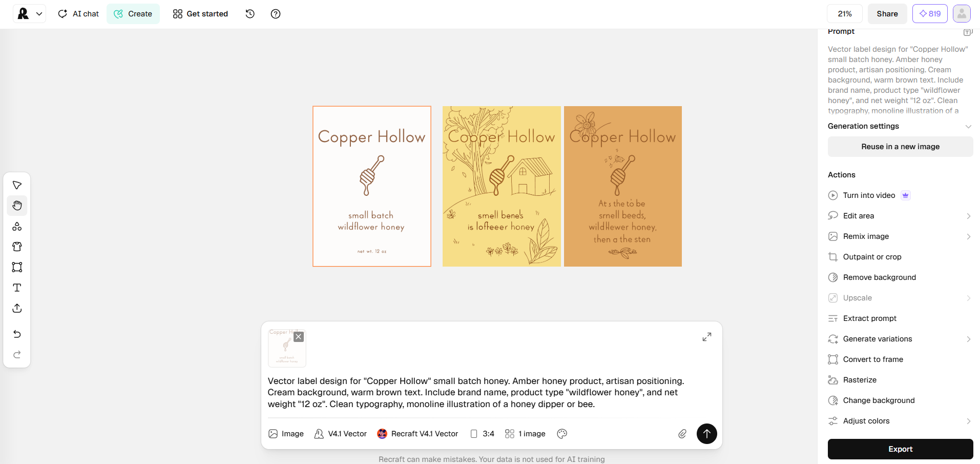Screen dimensions: 980x464
Task: Open version history clock icon
Action: click(x=250, y=14)
